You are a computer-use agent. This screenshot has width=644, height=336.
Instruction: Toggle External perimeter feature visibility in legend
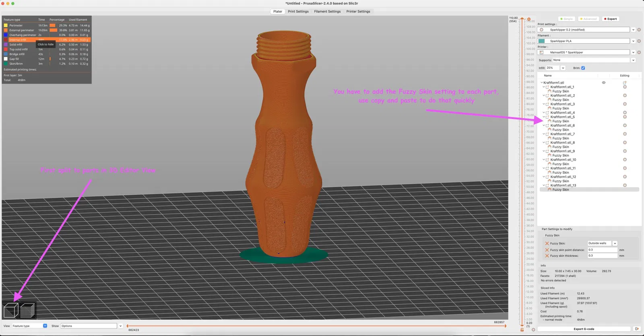click(46, 30)
